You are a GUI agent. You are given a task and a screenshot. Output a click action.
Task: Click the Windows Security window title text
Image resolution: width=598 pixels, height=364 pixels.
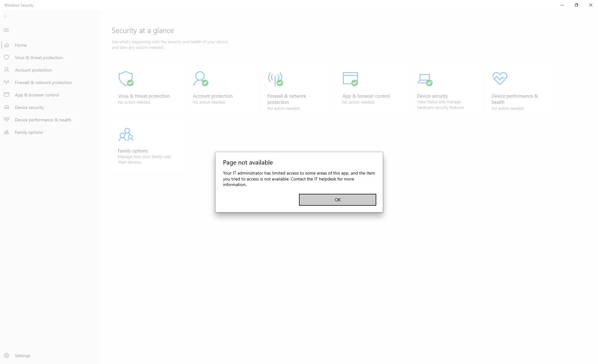pos(19,5)
